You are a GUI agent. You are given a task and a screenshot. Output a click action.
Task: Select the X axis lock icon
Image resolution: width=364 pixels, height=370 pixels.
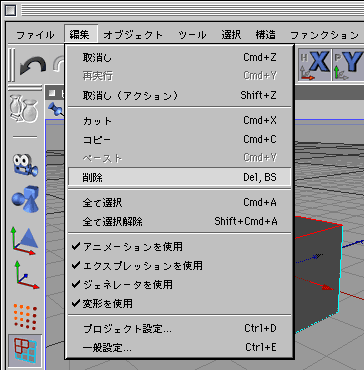[x=314, y=65]
